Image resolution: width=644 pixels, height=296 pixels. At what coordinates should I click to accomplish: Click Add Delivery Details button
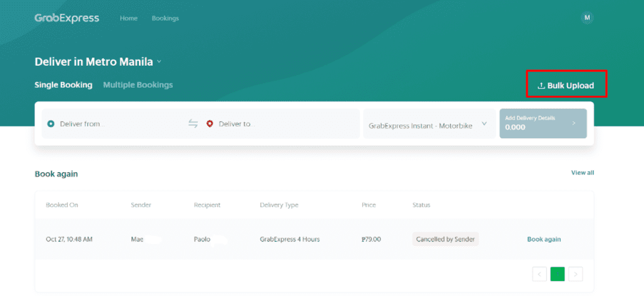point(543,123)
